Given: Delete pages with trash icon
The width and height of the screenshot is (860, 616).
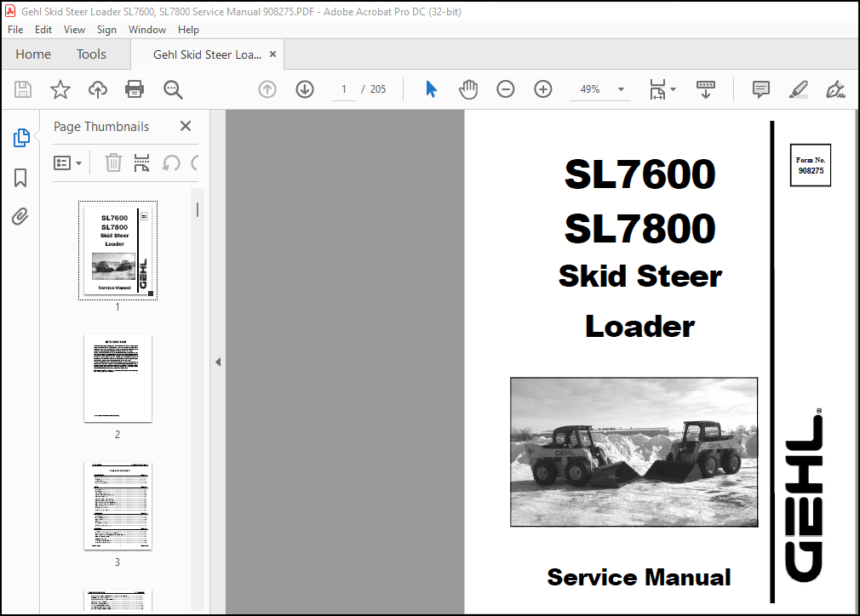Looking at the screenshot, I should [113, 163].
